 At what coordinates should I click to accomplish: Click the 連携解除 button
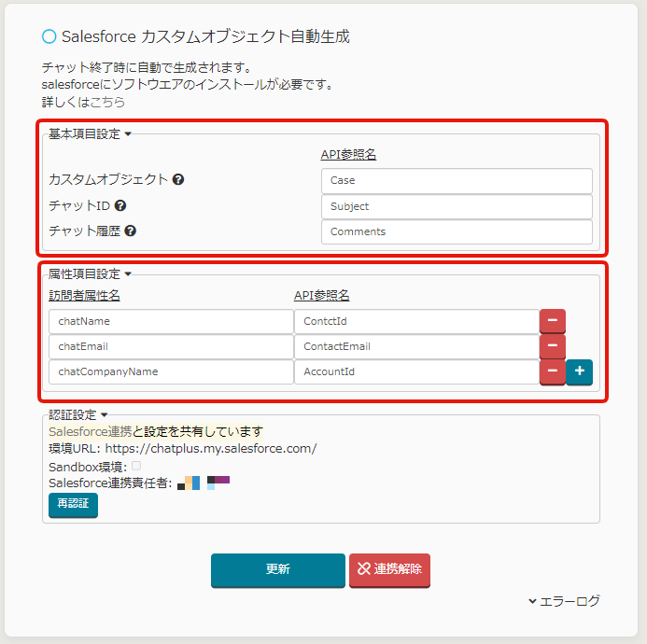[x=389, y=569]
